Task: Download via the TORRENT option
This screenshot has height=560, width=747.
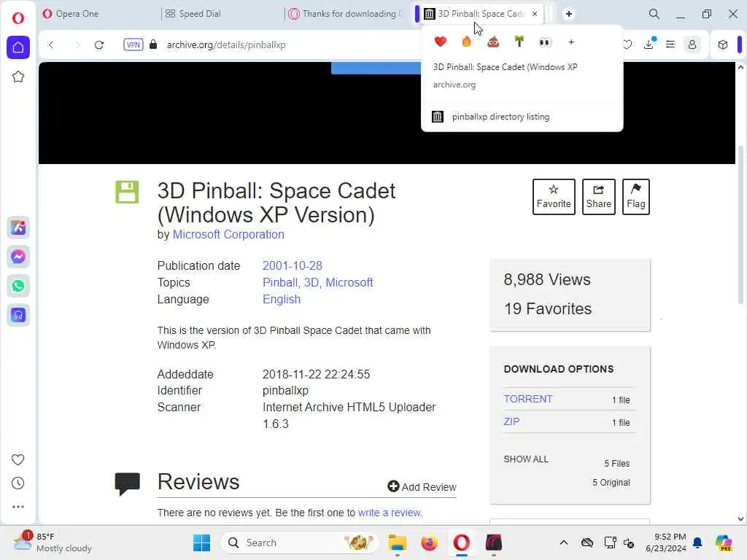Action: tap(528, 399)
